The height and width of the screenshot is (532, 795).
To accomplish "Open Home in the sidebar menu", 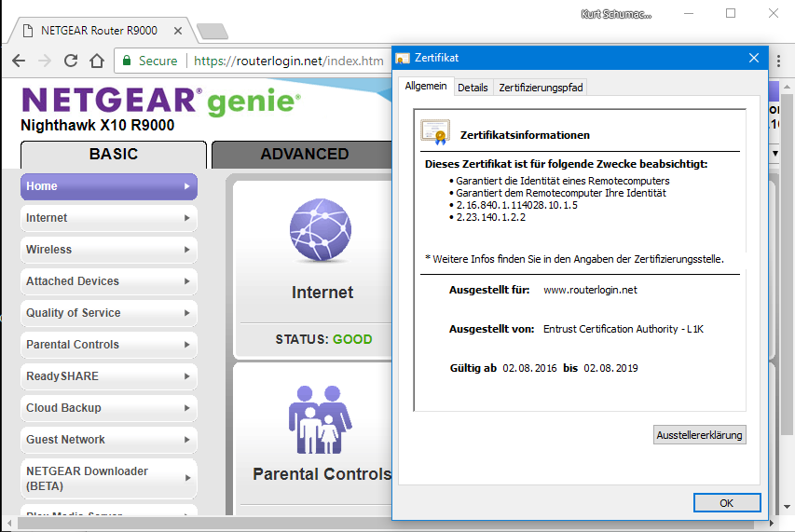I will click(109, 186).
